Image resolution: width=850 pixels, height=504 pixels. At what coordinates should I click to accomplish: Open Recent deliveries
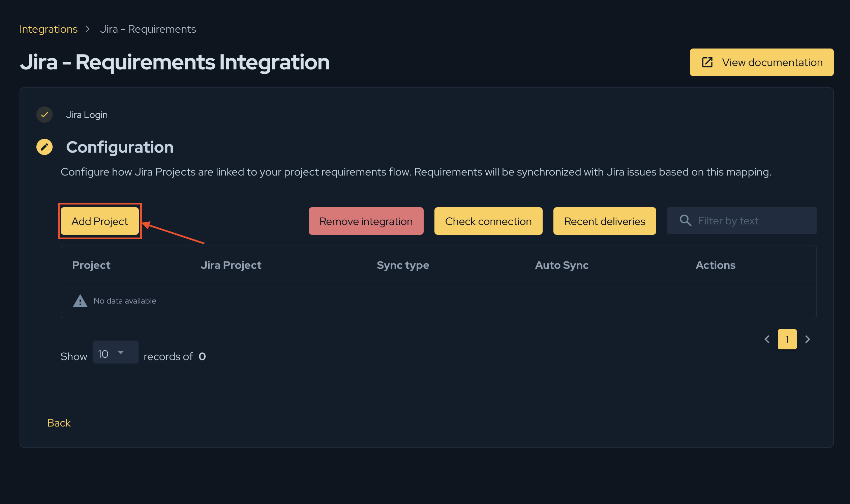pos(604,221)
